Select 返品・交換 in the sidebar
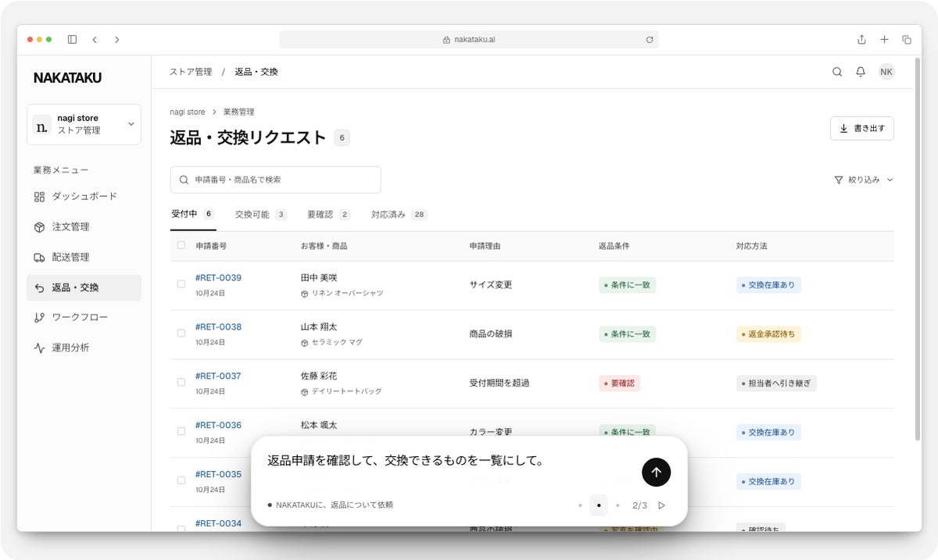The height and width of the screenshot is (560, 938). tap(84, 287)
